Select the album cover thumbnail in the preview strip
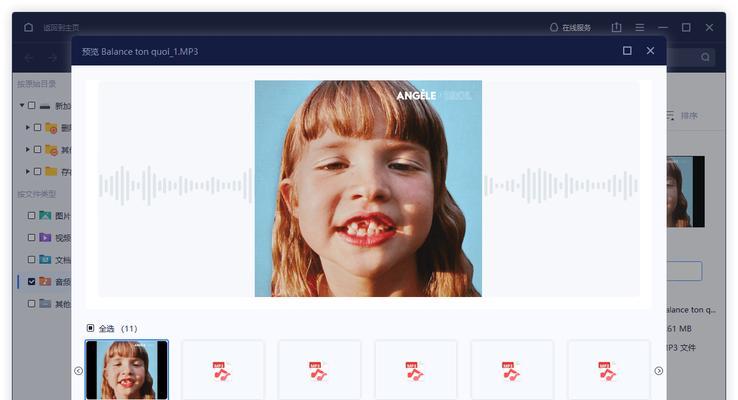This screenshot has width=738, height=400. pyautogui.click(x=127, y=370)
